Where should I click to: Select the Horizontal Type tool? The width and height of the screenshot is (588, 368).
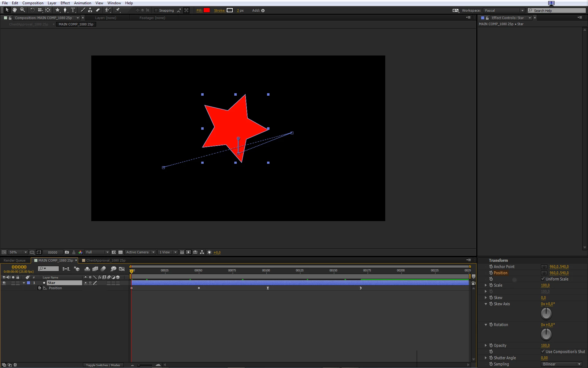[73, 10]
